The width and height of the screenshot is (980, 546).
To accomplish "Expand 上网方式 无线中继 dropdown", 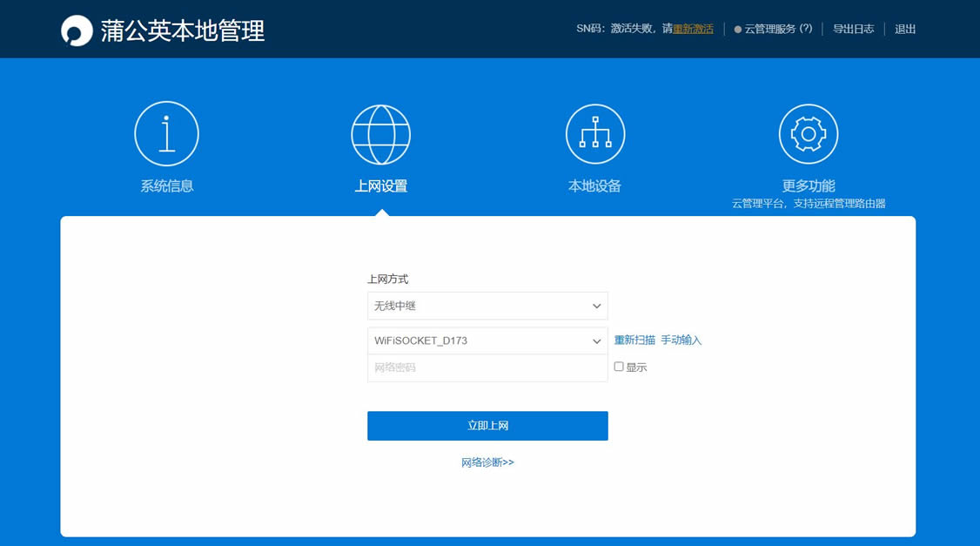I will tap(487, 306).
